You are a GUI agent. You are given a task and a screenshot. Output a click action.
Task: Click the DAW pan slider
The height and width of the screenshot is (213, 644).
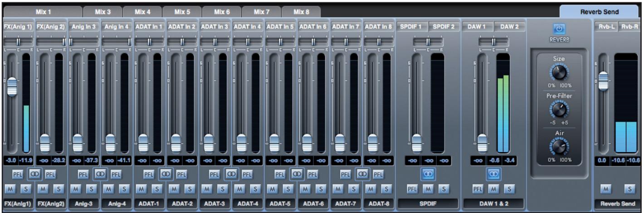click(x=493, y=42)
